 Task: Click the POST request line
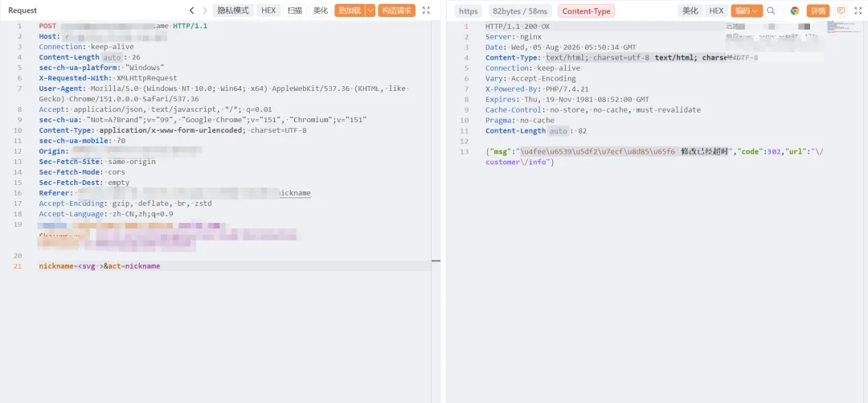124,26
